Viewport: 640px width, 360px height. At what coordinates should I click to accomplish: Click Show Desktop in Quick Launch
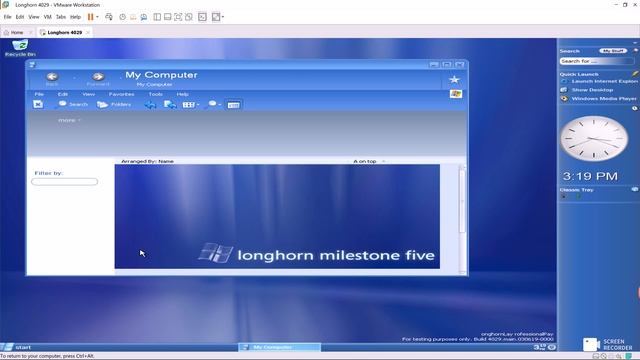click(588, 90)
